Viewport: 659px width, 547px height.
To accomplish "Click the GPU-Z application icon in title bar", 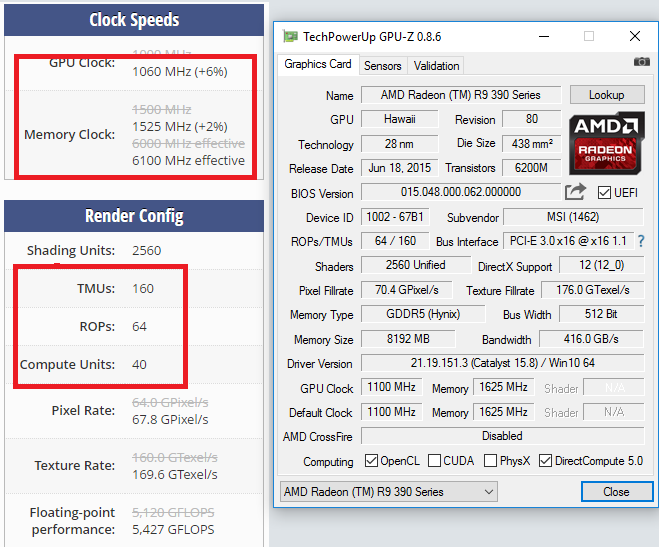I will pos(290,37).
